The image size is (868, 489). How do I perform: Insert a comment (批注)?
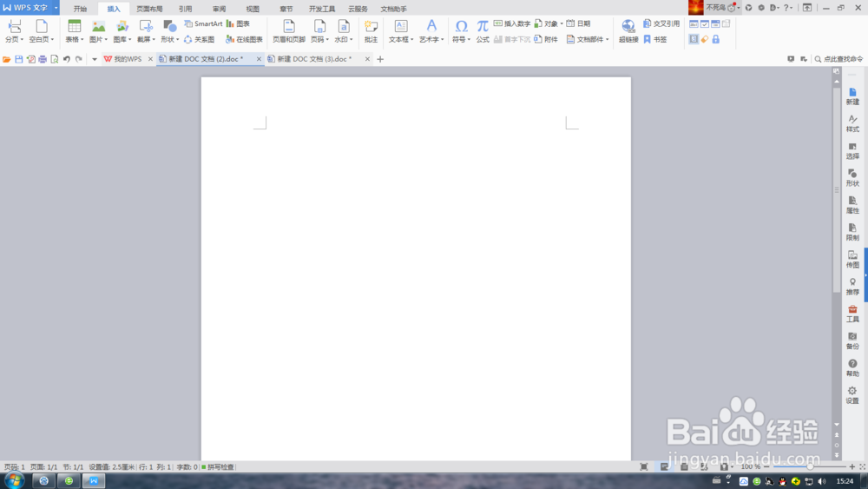click(371, 30)
